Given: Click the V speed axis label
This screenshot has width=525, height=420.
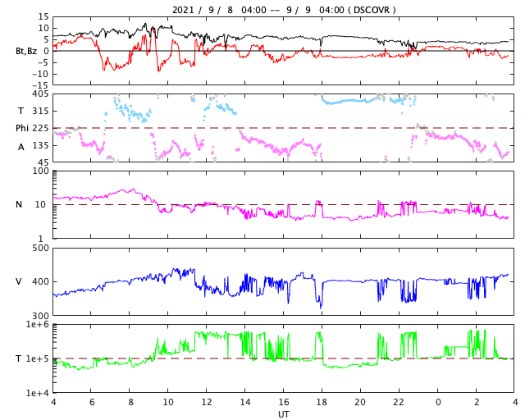Looking at the screenshot, I should [19, 281].
